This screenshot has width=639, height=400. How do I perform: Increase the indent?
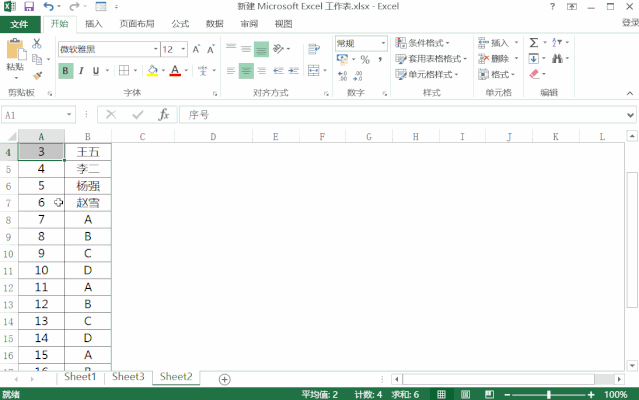coord(293,71)
